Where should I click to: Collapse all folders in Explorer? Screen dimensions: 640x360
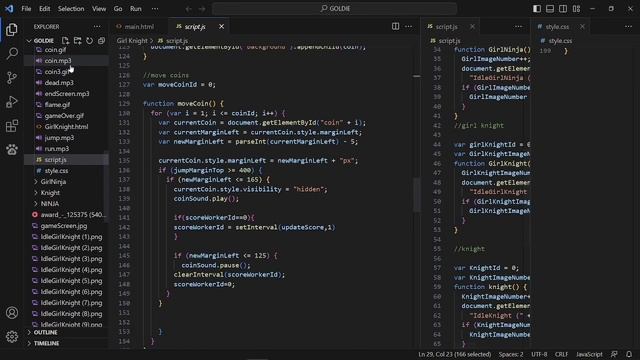(101, 40)
